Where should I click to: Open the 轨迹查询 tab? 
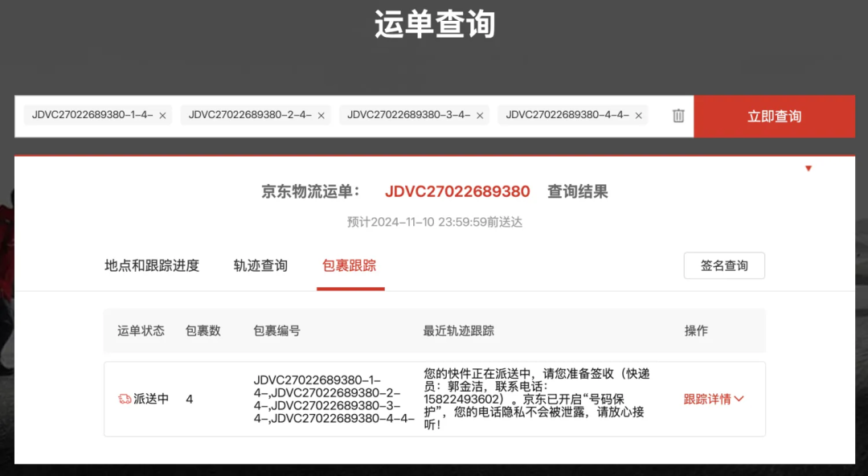(260, 265)
